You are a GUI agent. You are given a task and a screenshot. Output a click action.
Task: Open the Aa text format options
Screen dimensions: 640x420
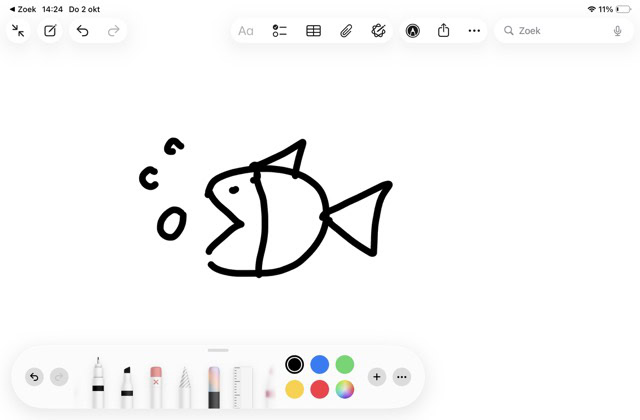click(246, 31)
